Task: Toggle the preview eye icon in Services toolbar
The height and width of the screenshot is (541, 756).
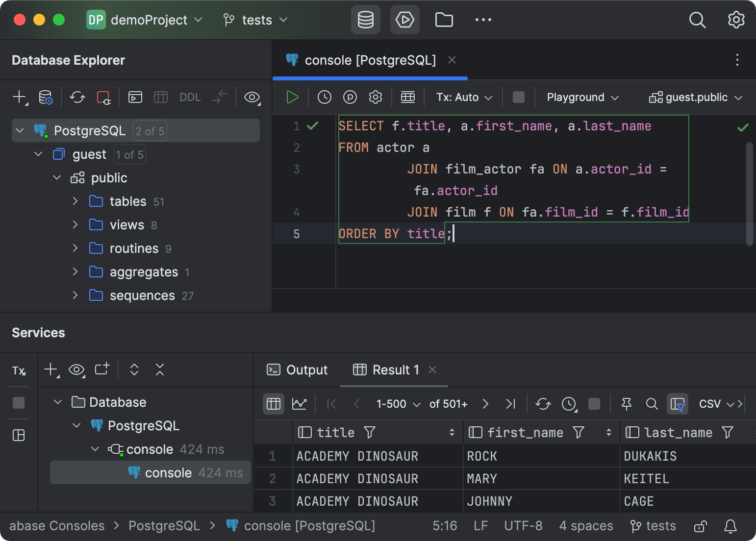Action: 76,369
